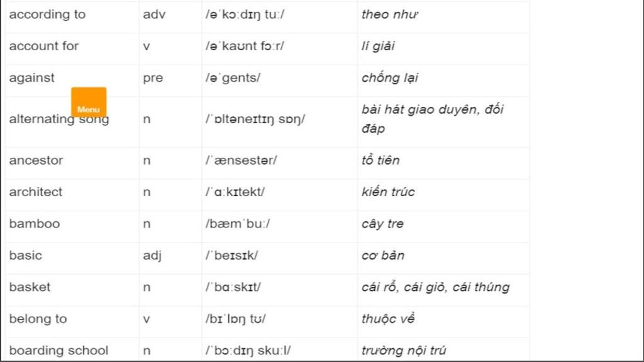Image resolution: width=644 pixels, height=362 pixels.
Task: Select the word 'architect'
Action: 36,192
